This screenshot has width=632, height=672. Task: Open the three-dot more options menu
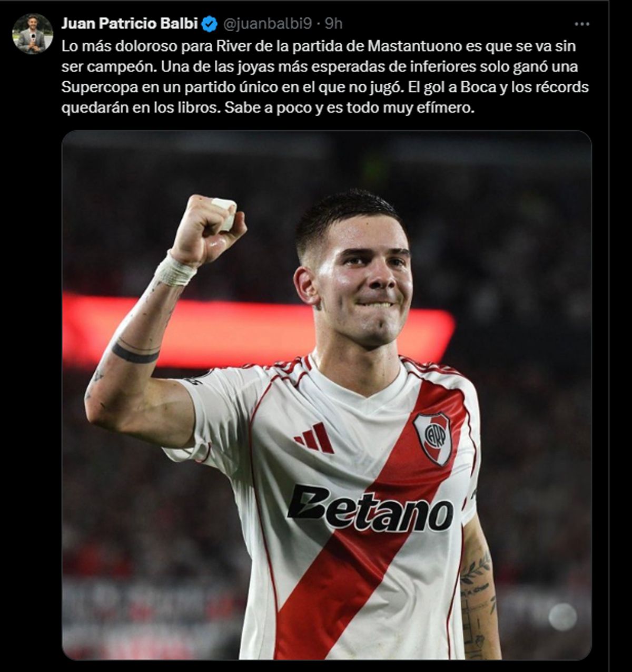point(582,24)
